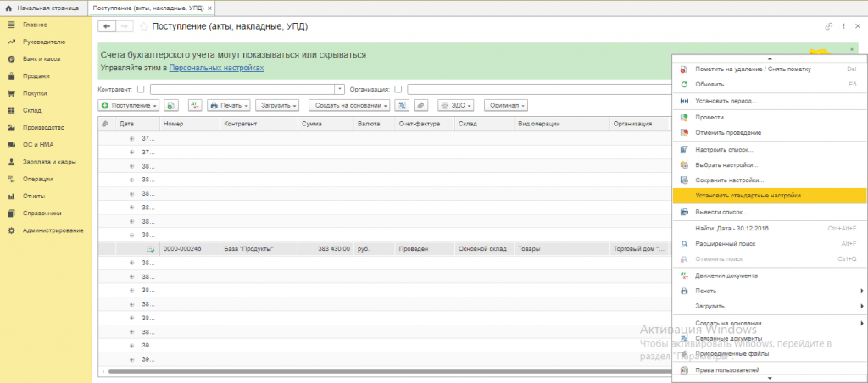The height and width of the screenshot is (383, 868).
Task: Click the back navigation arrow
Action: pyautogui.click(x=106, y=27)
